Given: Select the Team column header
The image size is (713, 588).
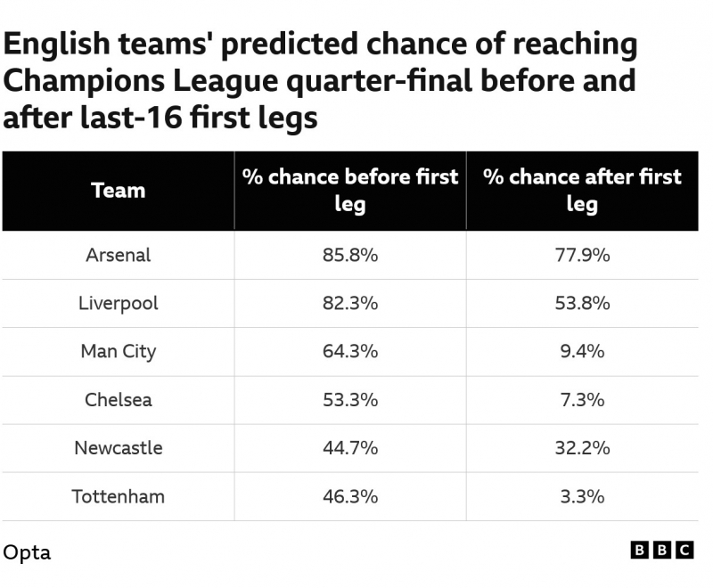Looking at the screenshot, I should 118,190.
